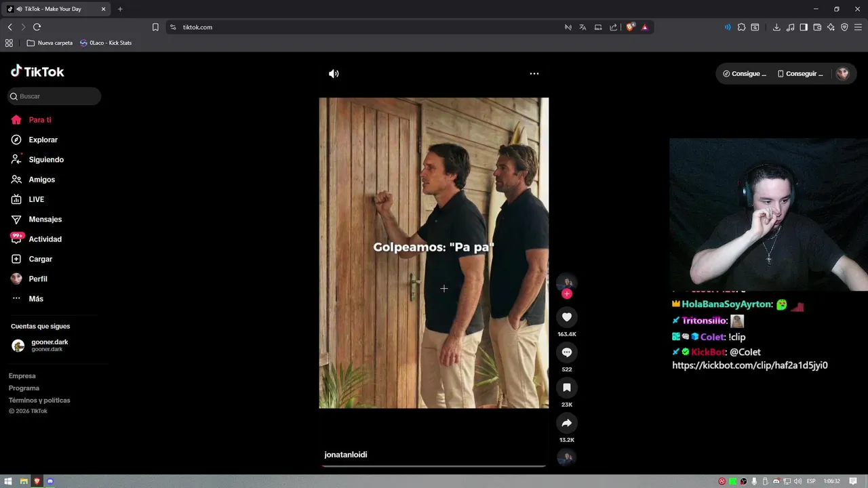868x488 pixels.
Task: Focus the Buscar search field
Action: pos(54,96)
